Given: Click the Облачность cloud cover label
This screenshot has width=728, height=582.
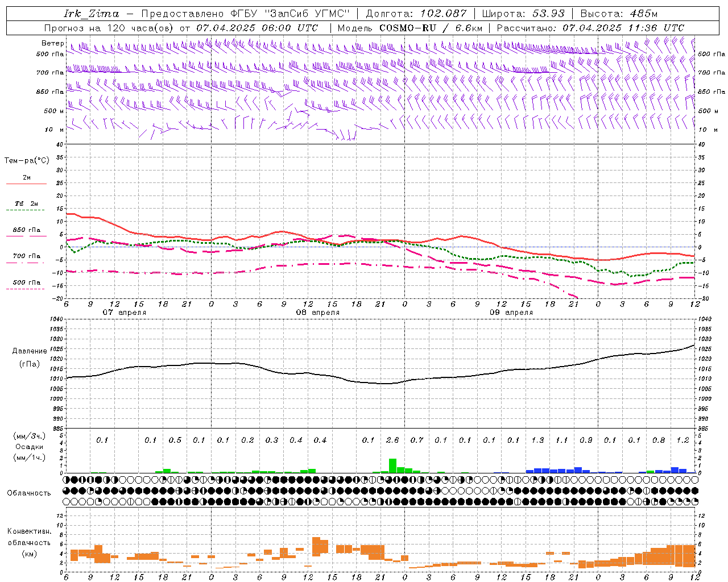Looking at the screenshot, I should (29, 493).
